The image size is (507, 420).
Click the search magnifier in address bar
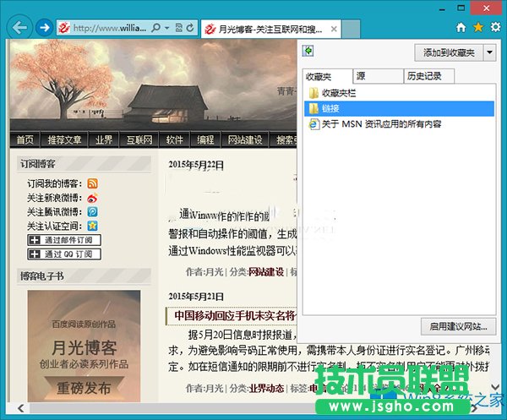point(155,28)
